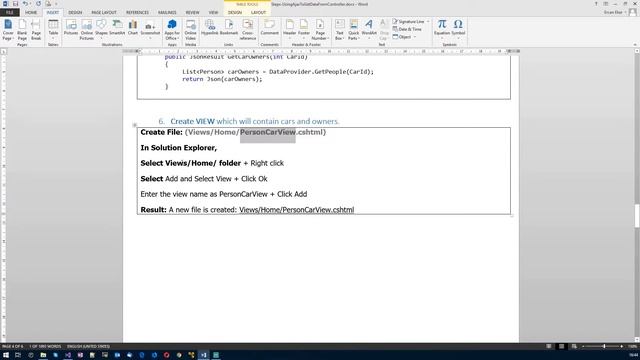Click the English language indicator

pyautogui.click(x=88, y=346)
